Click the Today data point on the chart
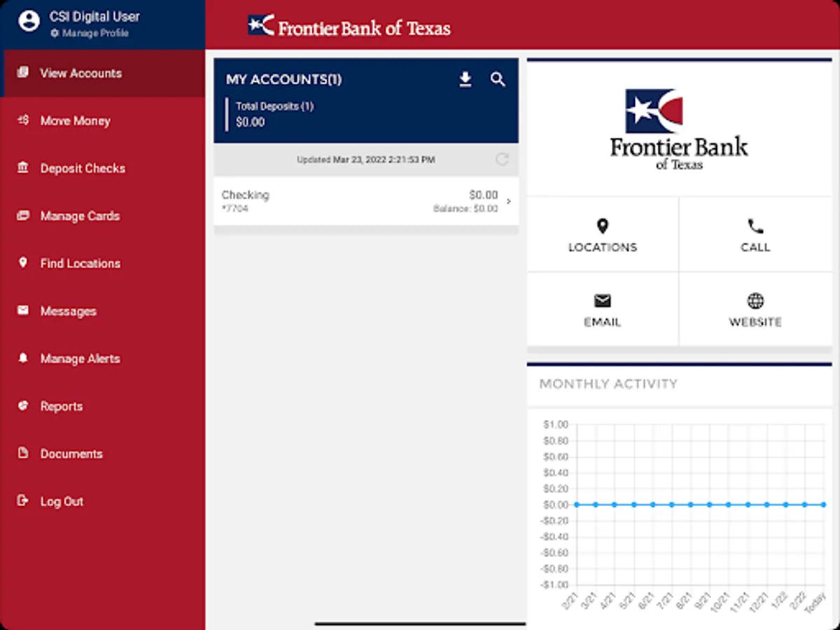The width and height of the screenshot is (840, 630). pos(823,503)
